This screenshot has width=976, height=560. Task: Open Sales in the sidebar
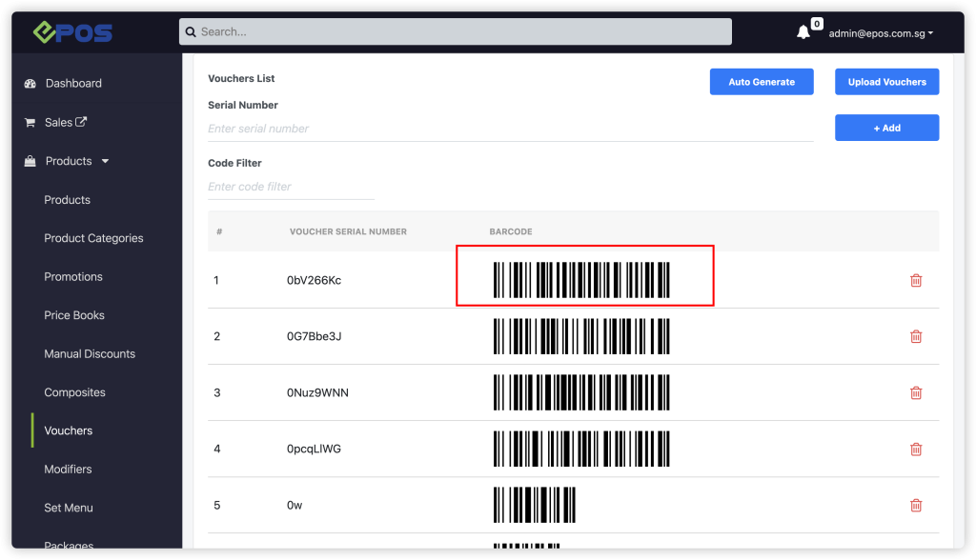(x=58, y=123)
